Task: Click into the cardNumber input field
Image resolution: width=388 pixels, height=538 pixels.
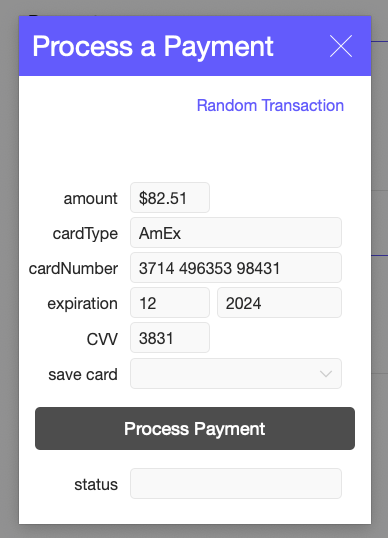Action: pos(236,268)
